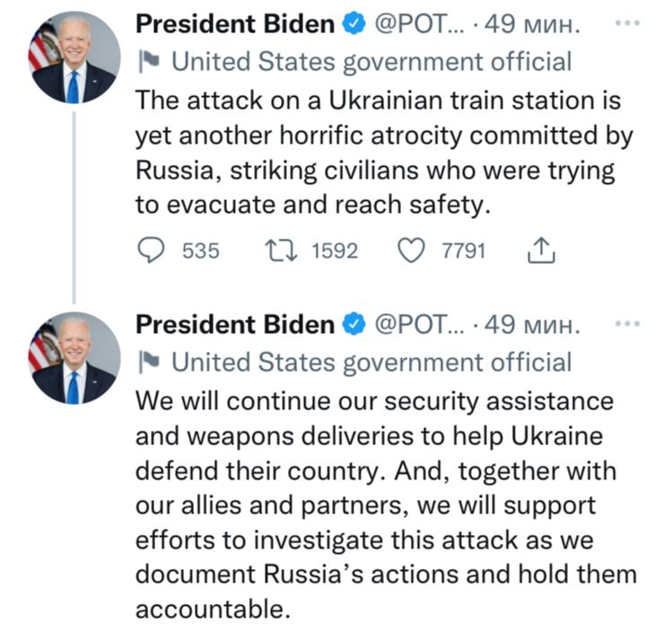672x631 pixels.
Task: Open Biden's profile photo on the second tweet
Action: pyautogui.click(x=74, y=356)
